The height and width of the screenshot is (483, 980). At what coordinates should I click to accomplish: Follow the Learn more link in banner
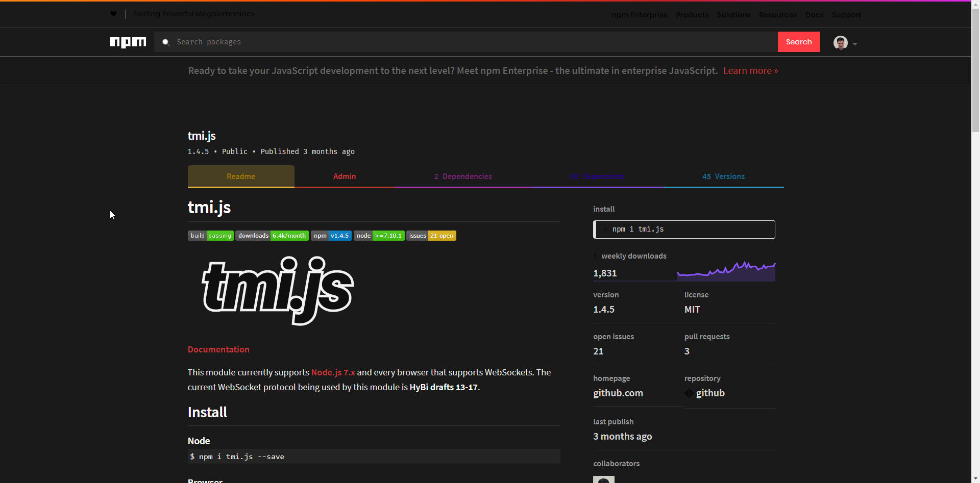coord(750,71)
